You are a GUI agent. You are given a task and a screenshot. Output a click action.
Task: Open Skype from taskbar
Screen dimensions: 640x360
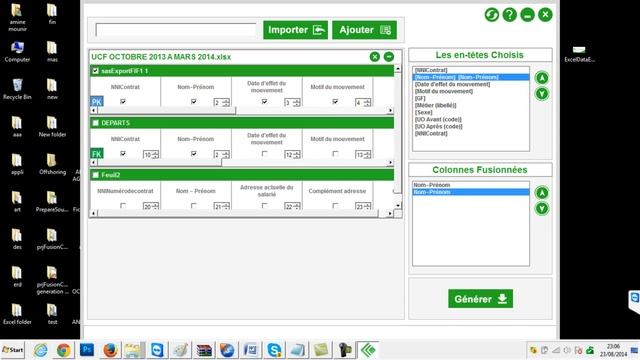click(x=274, y=350)
